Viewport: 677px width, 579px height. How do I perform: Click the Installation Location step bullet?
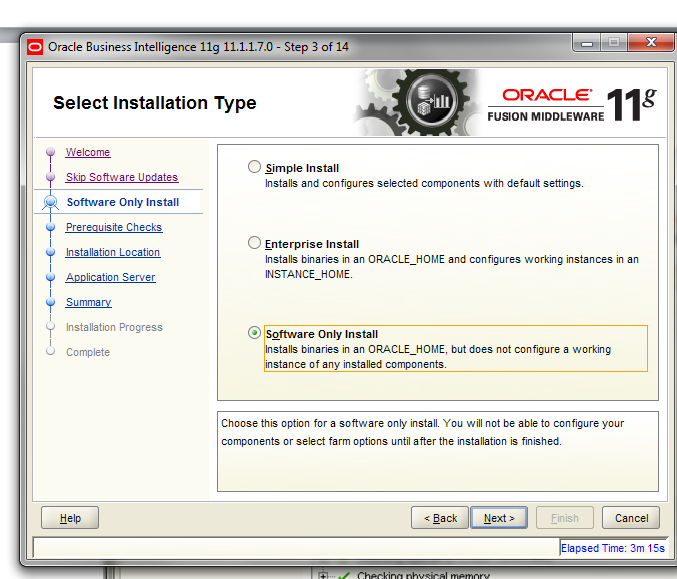click(51, 252)
